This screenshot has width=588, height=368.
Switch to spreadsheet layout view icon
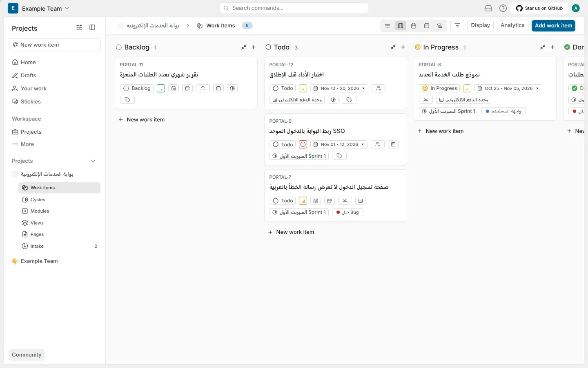(x=427, y=26)
